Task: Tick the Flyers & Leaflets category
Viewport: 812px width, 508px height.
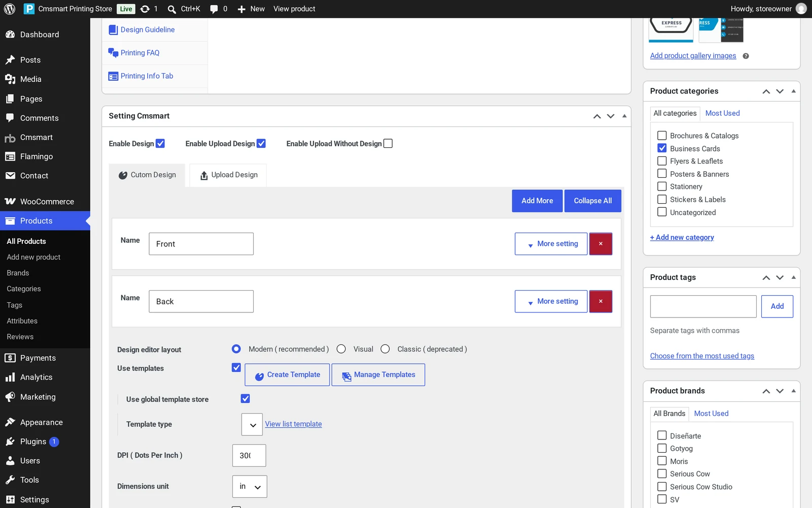Action: pyautogui.click(x=662, y=161)
